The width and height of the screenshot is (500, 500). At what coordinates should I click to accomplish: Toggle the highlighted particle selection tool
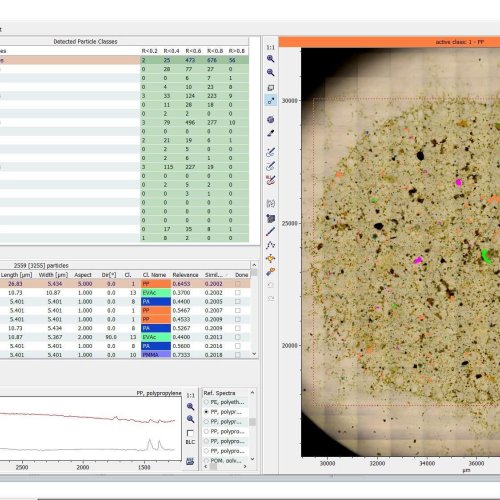[x=271, y=100]
